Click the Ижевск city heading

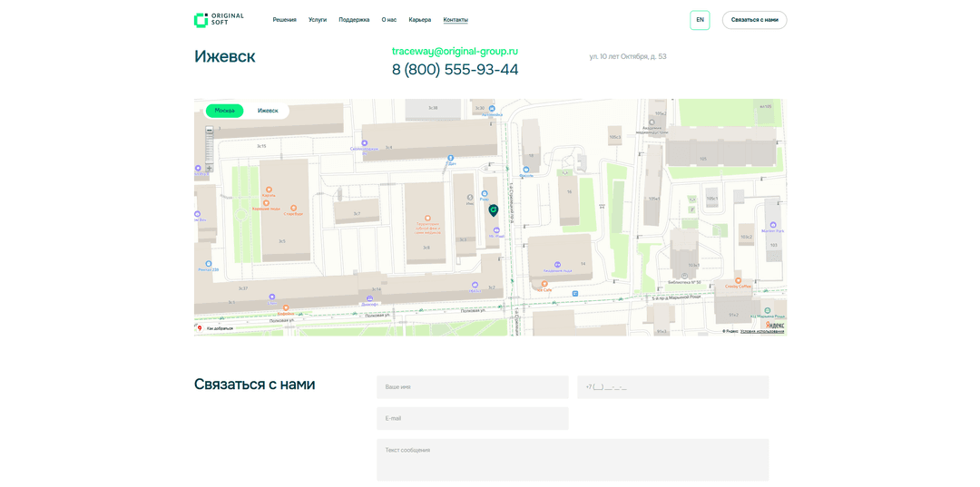[224, 57]
